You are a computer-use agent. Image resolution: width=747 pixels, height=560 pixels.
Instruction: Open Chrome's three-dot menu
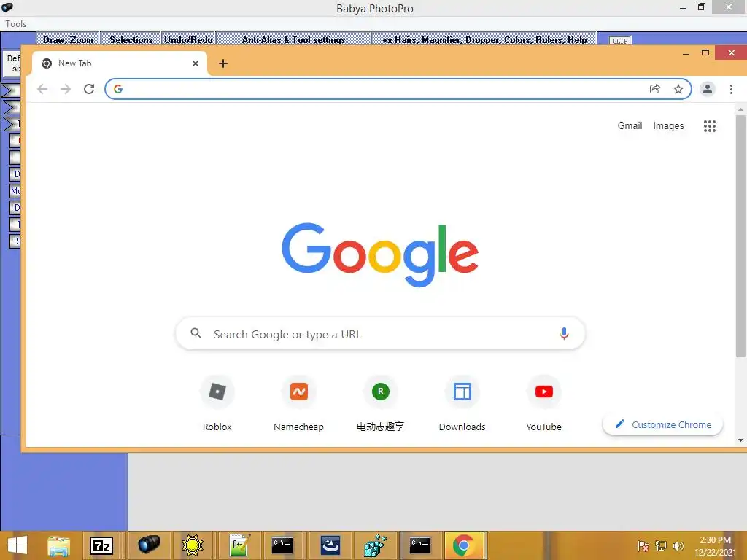(x=731, y=89)
